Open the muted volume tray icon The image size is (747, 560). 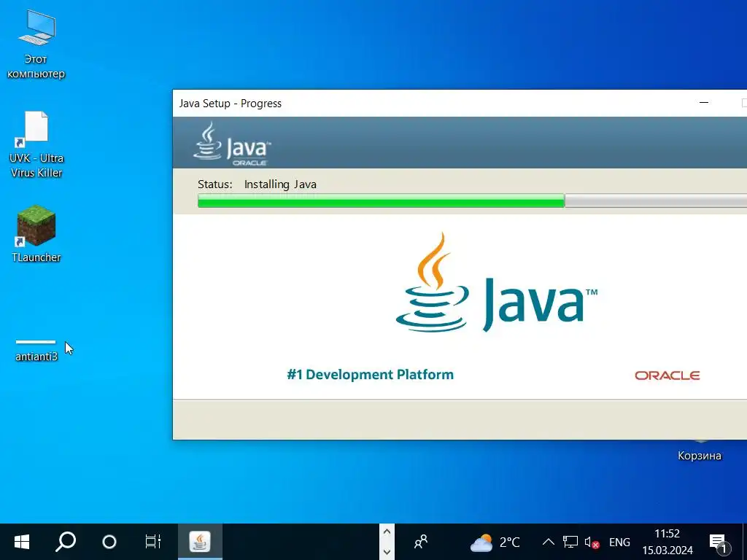(592, 542)
